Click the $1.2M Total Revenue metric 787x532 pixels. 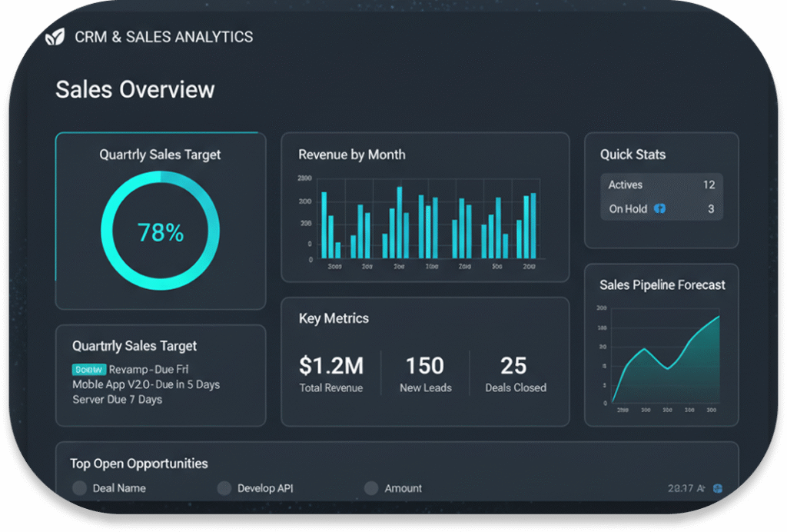click(331, 373)
